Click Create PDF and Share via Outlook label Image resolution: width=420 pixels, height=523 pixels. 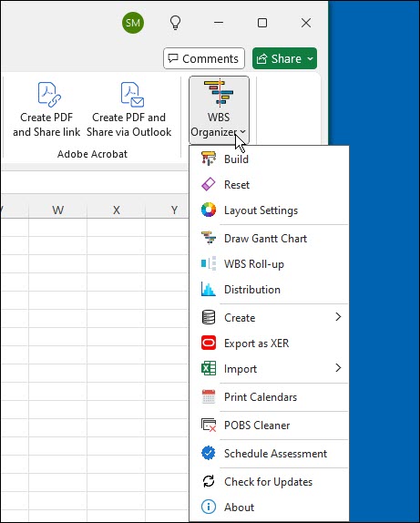128,125
